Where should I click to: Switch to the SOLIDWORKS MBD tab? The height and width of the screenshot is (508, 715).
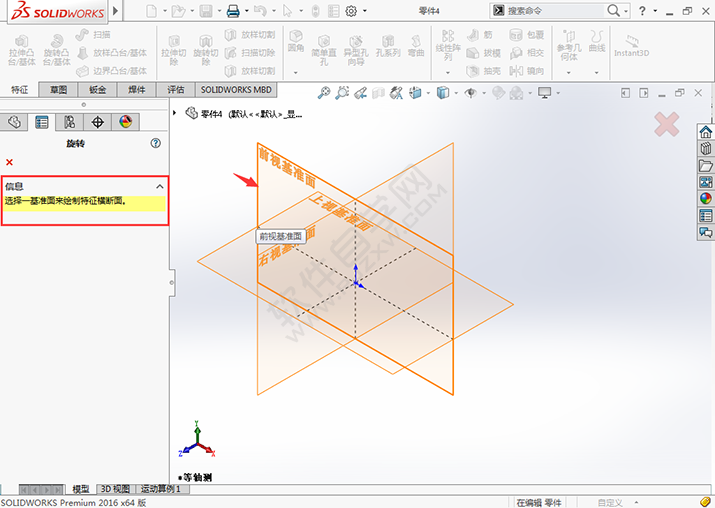pyautogui.click(x=236, y=90)
